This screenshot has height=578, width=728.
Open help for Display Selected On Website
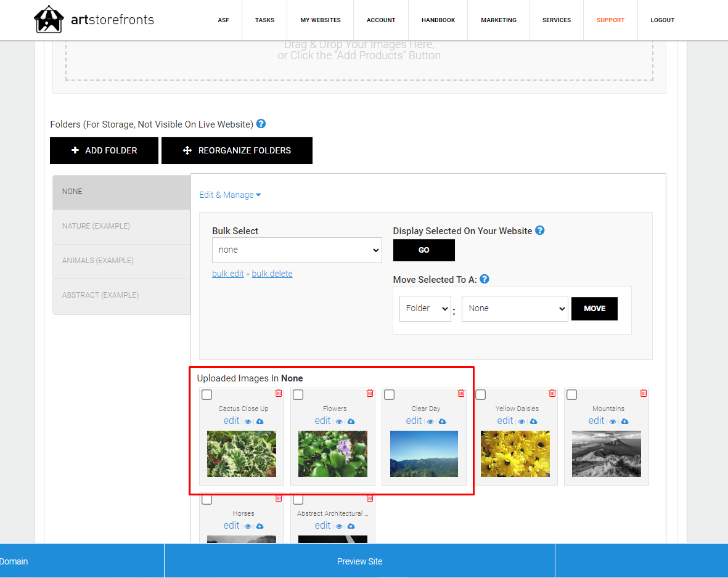(x=539, y=230)
